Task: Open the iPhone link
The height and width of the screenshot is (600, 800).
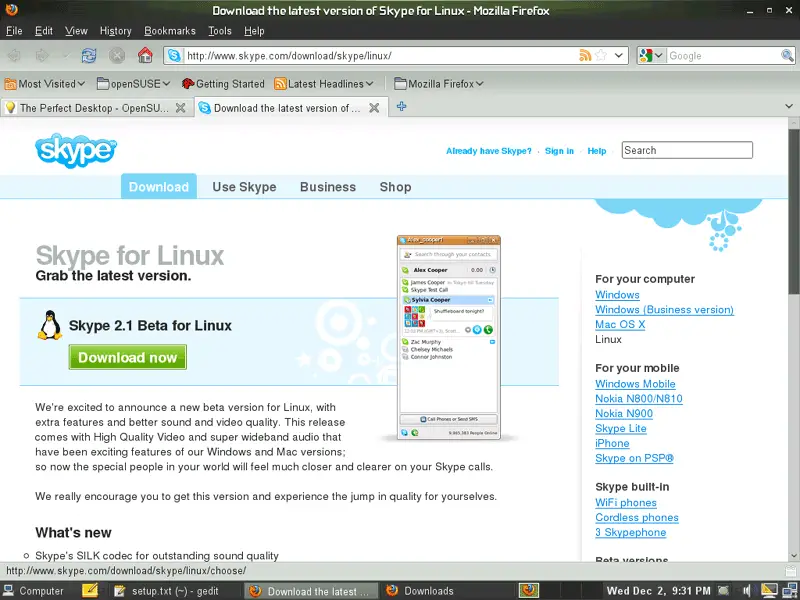Action: tap(612, 443)
